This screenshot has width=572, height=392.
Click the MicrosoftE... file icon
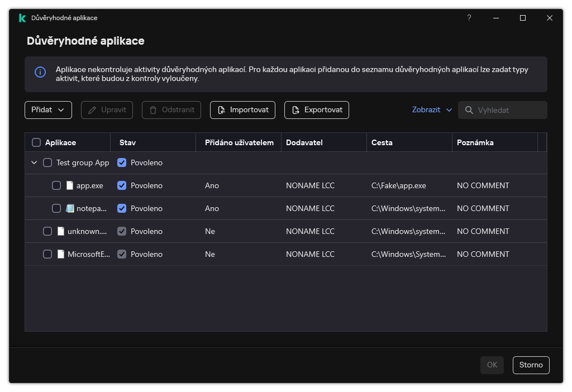pyautogui.click(x=61, y=254)
